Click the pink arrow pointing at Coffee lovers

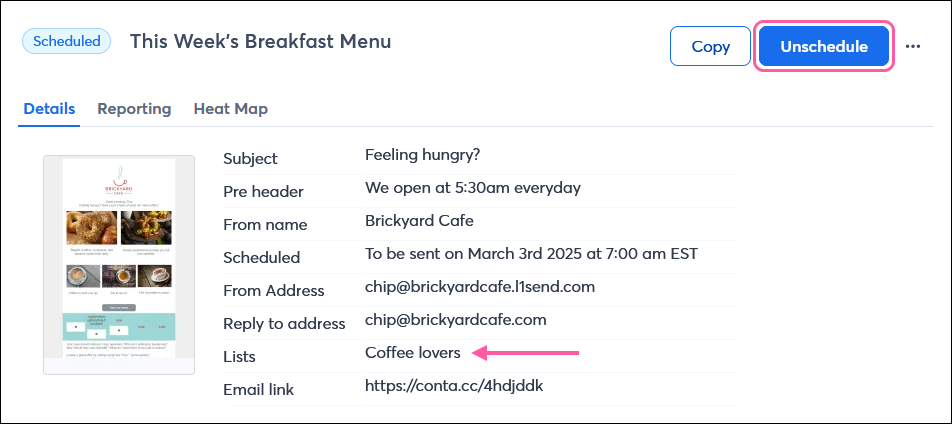(x=526, y=352)
